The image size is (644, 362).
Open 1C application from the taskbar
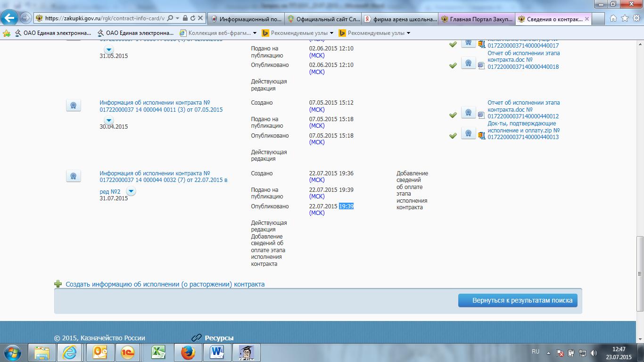(x=129, y=353)
